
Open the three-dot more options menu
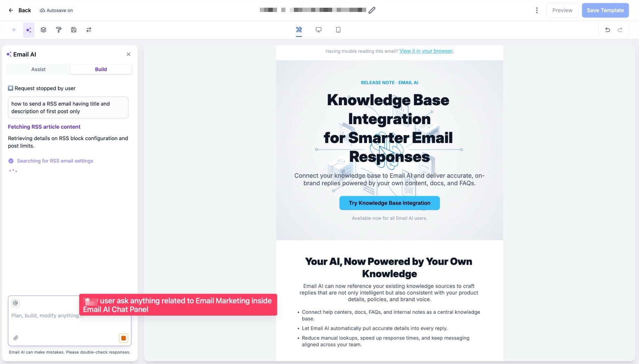536,11
